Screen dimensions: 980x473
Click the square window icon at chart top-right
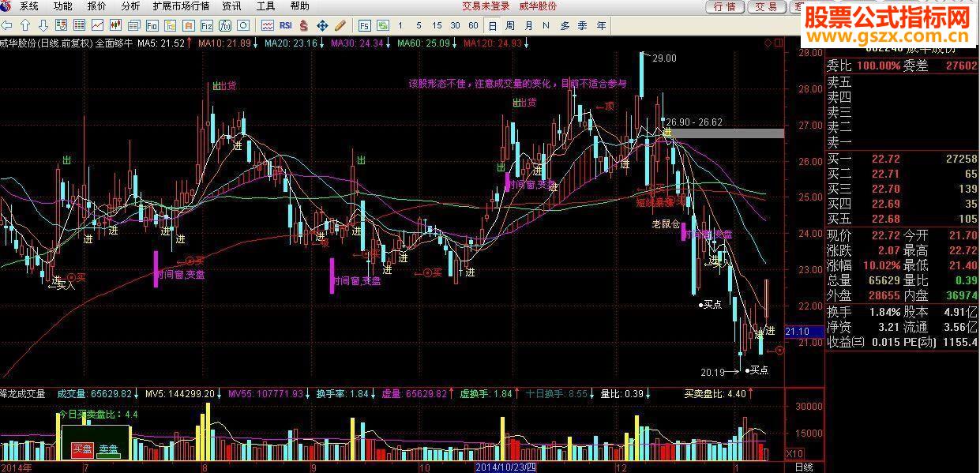(x=777, y=43)
